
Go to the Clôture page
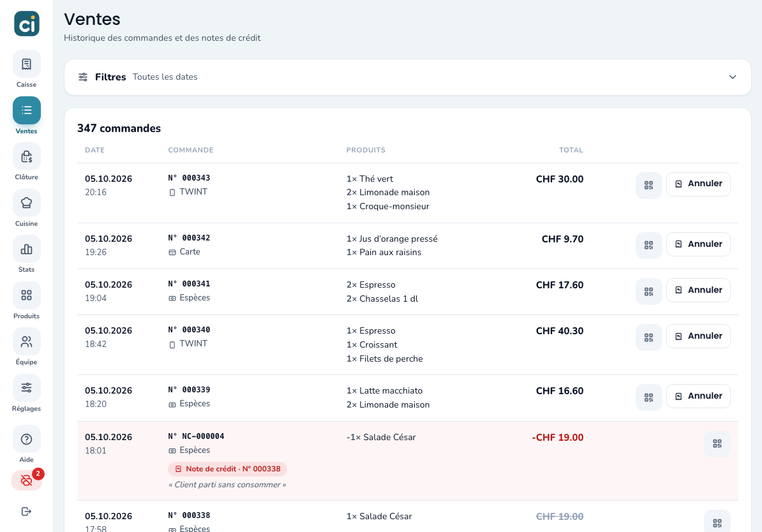26,162
